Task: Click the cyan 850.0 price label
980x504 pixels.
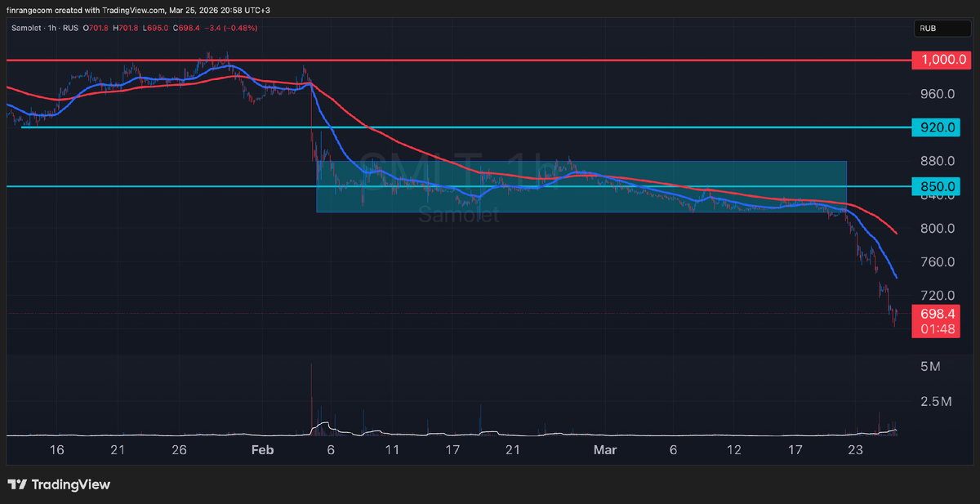Action: [x=936, y=186]
